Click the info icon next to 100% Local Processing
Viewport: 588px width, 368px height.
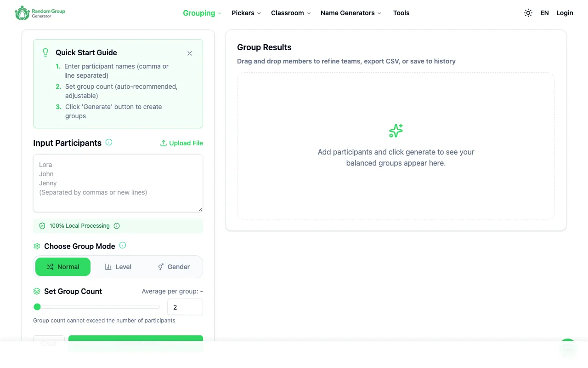tap(117, 226)
